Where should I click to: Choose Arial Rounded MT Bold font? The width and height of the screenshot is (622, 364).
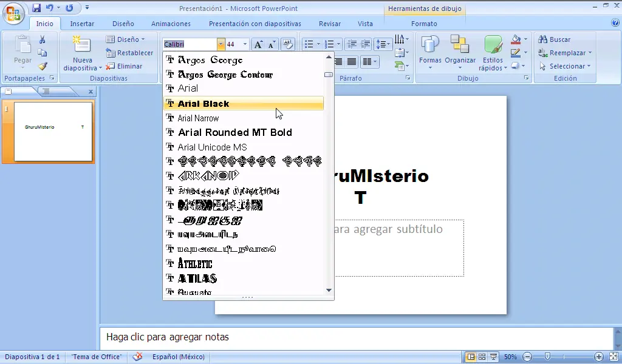244,132
